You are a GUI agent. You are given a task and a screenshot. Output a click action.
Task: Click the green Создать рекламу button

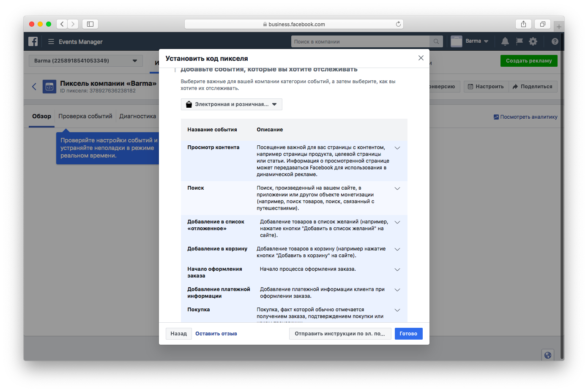click(x=529, y=61)
